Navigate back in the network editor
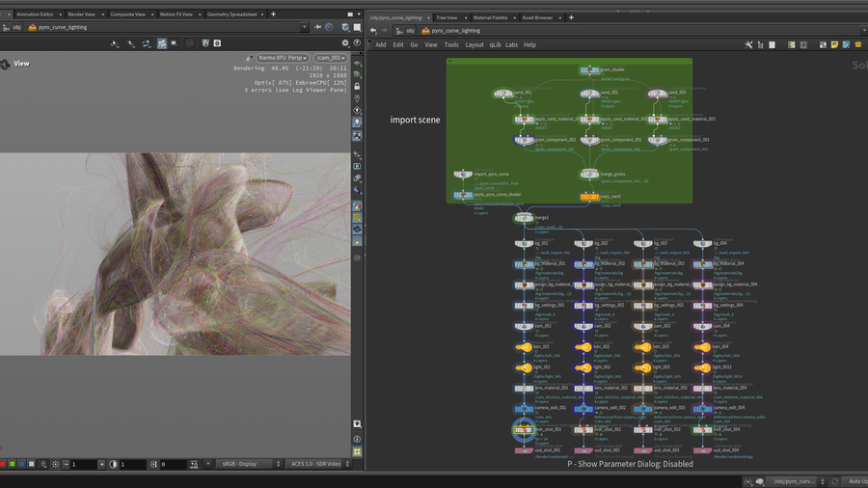Image resolution: width=868 pixels, height=488 pixels. [x=373, y=30]
